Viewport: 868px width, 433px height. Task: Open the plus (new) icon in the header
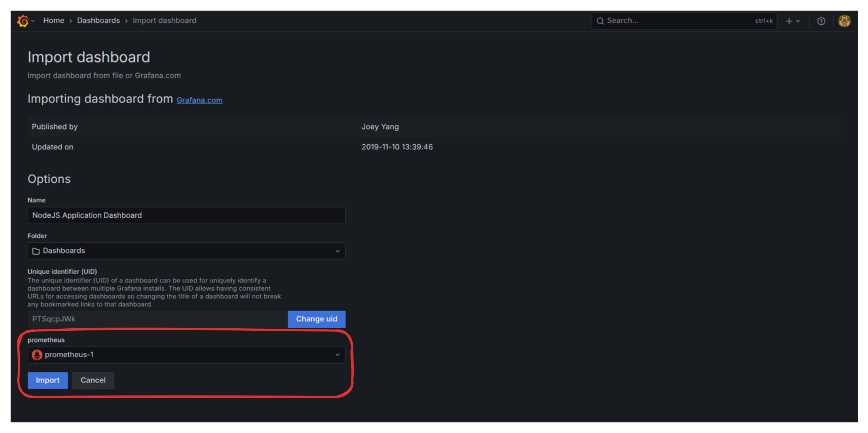[789, 21]
